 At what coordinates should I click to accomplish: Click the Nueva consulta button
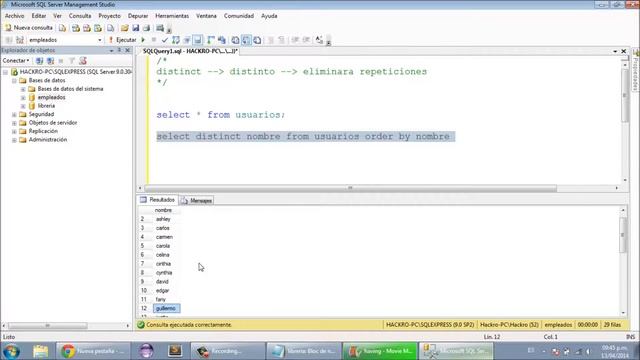tap(29, 28)
